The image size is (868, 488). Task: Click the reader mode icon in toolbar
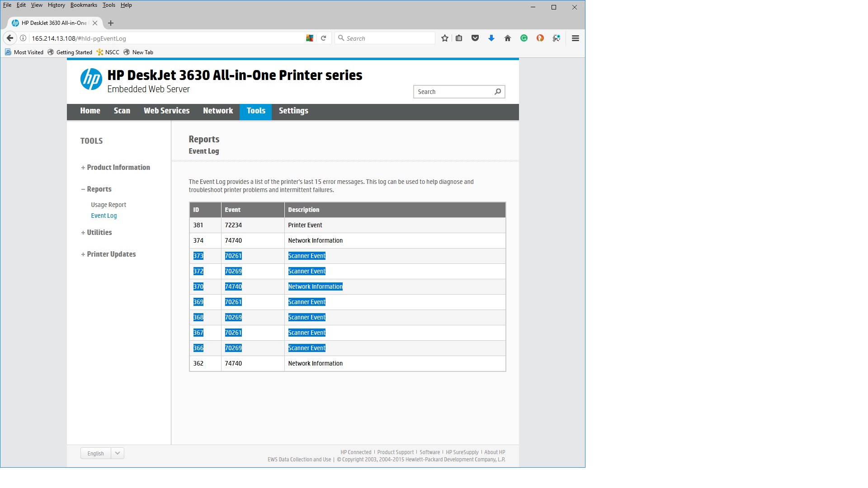click(459, 38)
